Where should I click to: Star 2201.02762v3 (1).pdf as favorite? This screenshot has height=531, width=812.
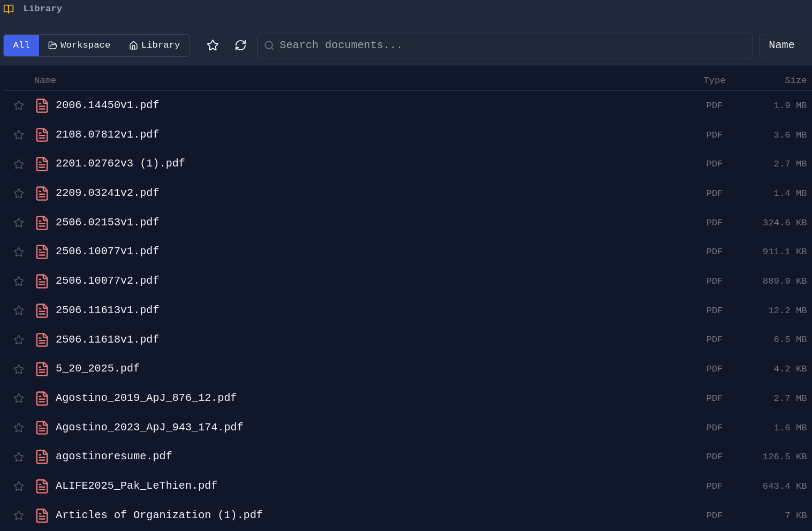[x=19, y=164]
